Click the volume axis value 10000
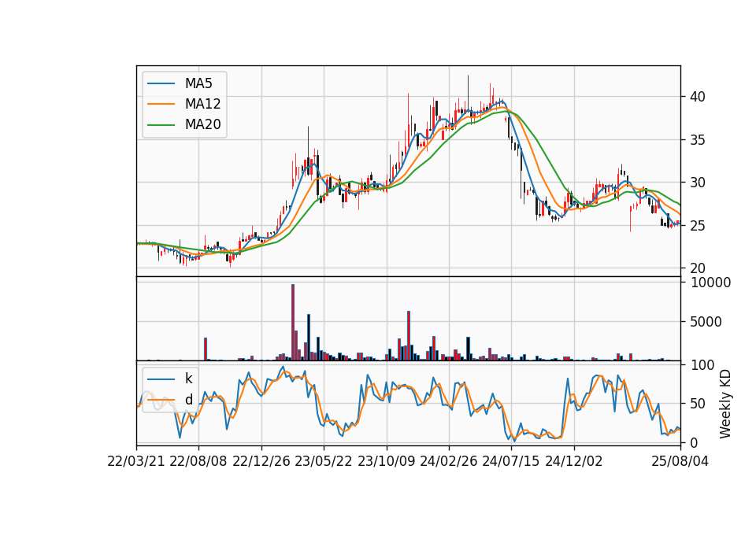Viewport: 756px width, 543px height. tap(710, 283)
